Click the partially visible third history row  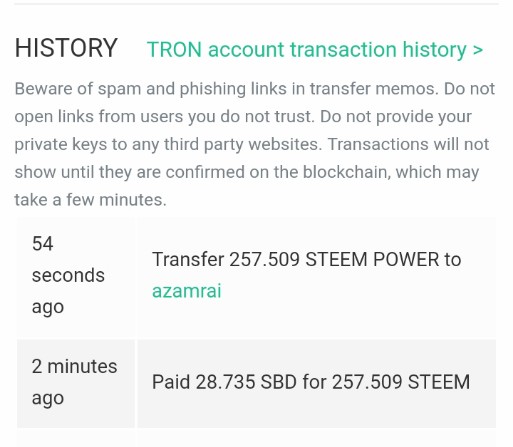(x=256, y=439)
